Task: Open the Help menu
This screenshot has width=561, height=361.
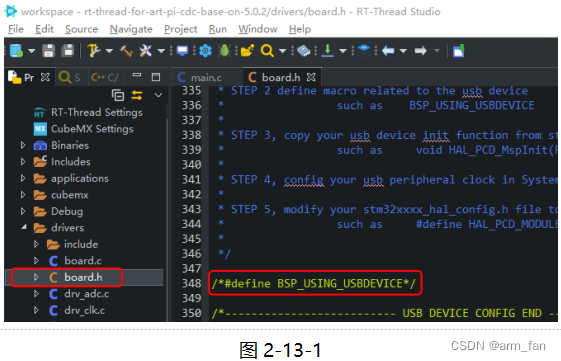Action: [300, 29]
